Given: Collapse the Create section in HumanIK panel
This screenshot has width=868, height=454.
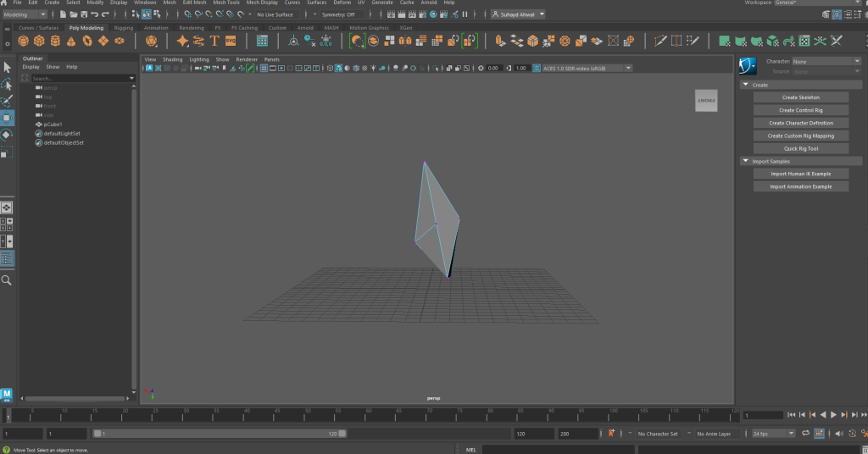Looking at the screenshot, I should pyautogui.click(x=745, y=85).
